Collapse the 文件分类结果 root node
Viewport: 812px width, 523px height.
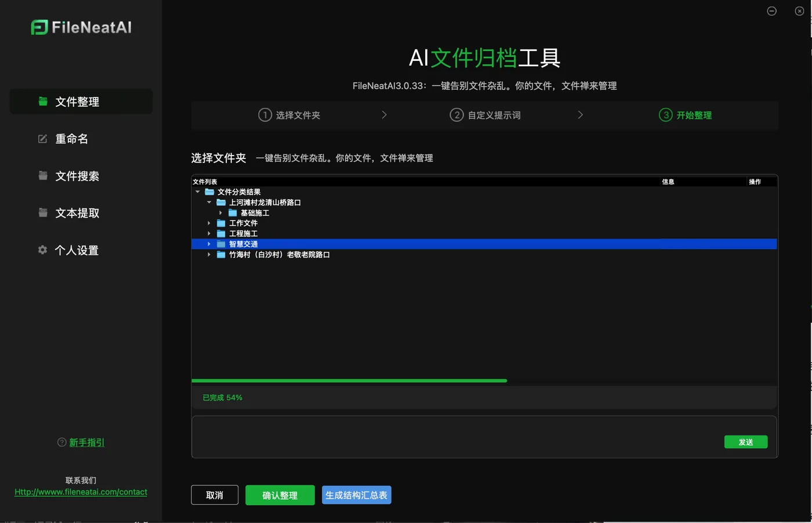[x=198, y=192]
